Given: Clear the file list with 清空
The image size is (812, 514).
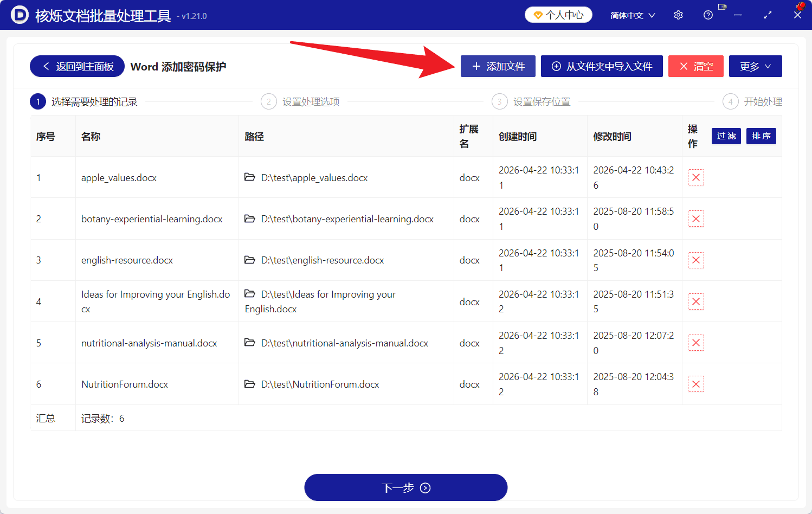Looking at the screenshot, I should click(696, 66).
